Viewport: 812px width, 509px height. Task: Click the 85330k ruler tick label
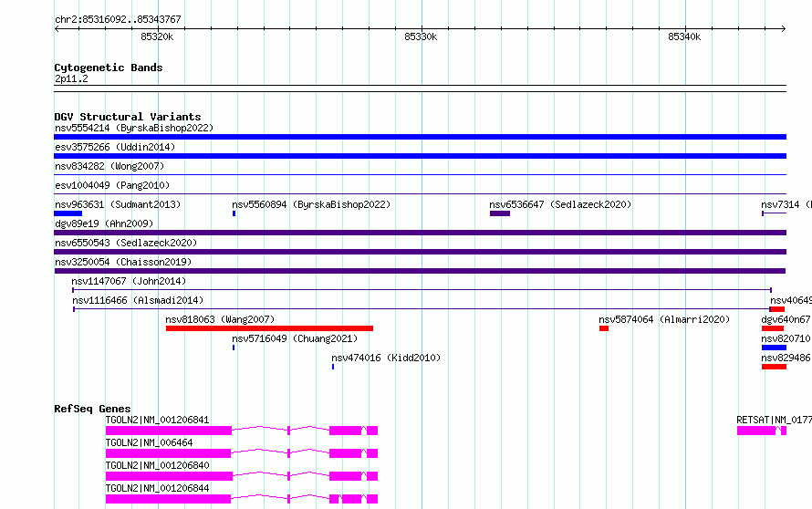coord(421,36)
